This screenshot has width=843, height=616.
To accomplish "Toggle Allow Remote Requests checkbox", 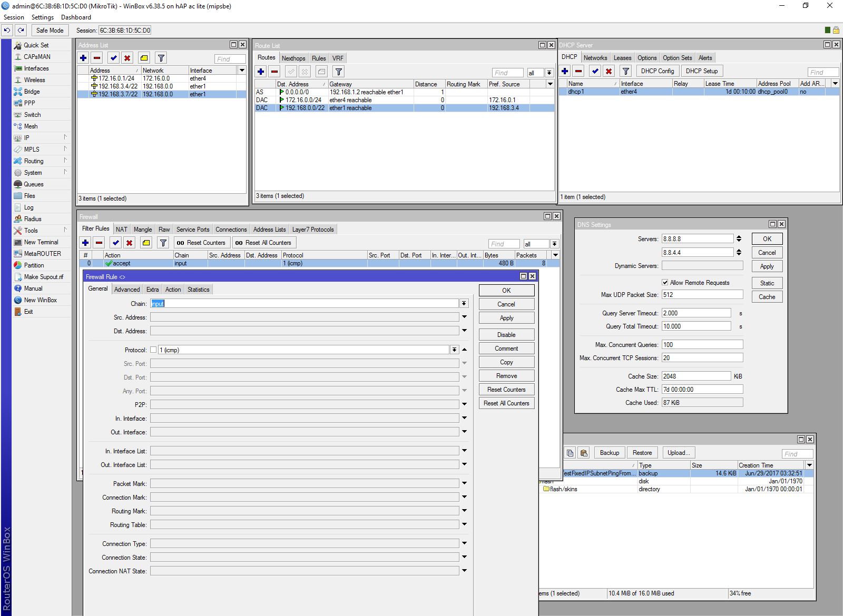I will point(665,283).
